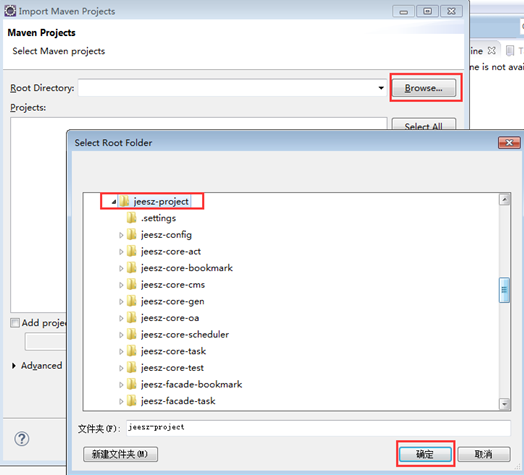Click the 取消 cancel button

coord(484,454)
